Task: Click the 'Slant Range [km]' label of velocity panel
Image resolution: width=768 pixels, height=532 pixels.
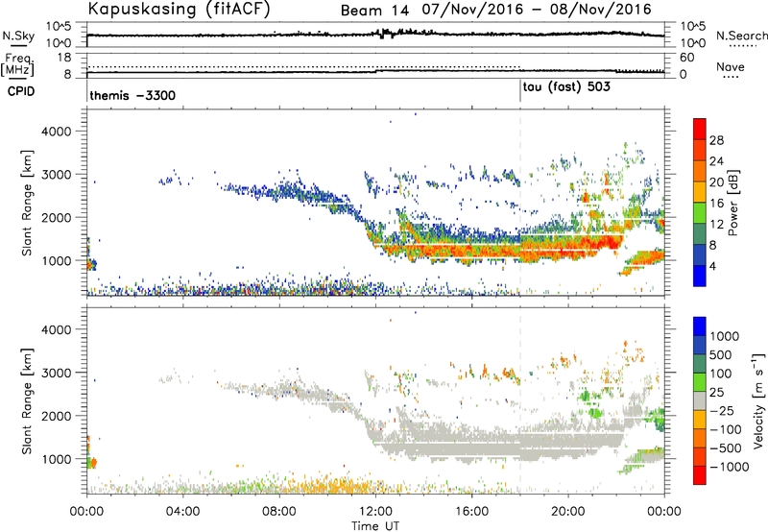Action: point(27,400)
